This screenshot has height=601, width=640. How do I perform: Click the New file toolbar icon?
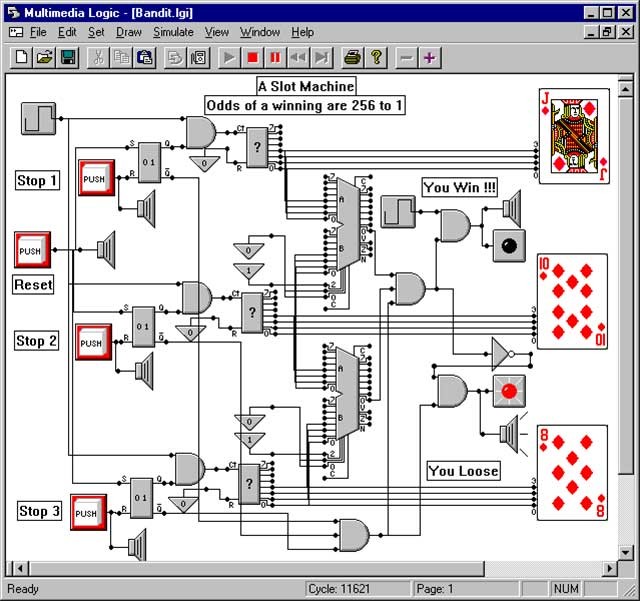(22, 57)
